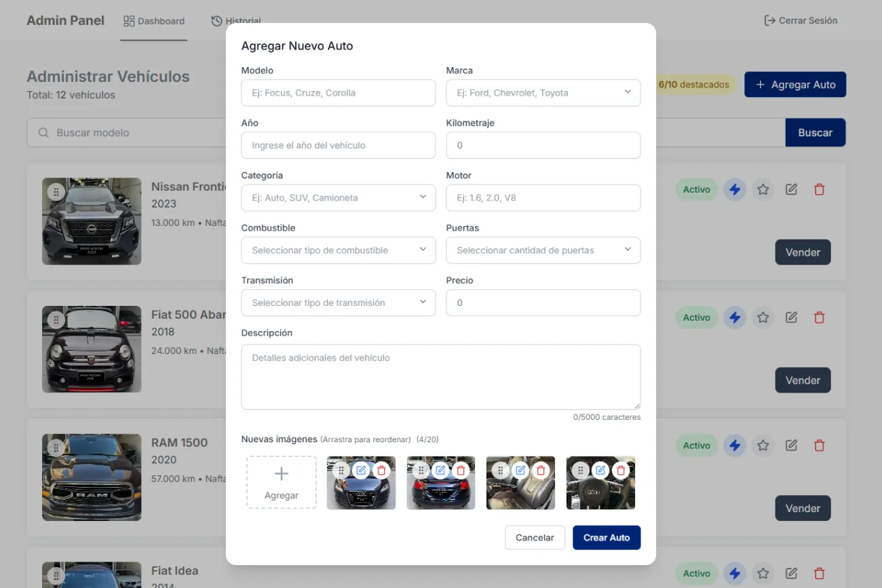882x588 pixels.
Task: Edit the steering wheel photo
Action: pyautogui.click(x=600, y=470)
